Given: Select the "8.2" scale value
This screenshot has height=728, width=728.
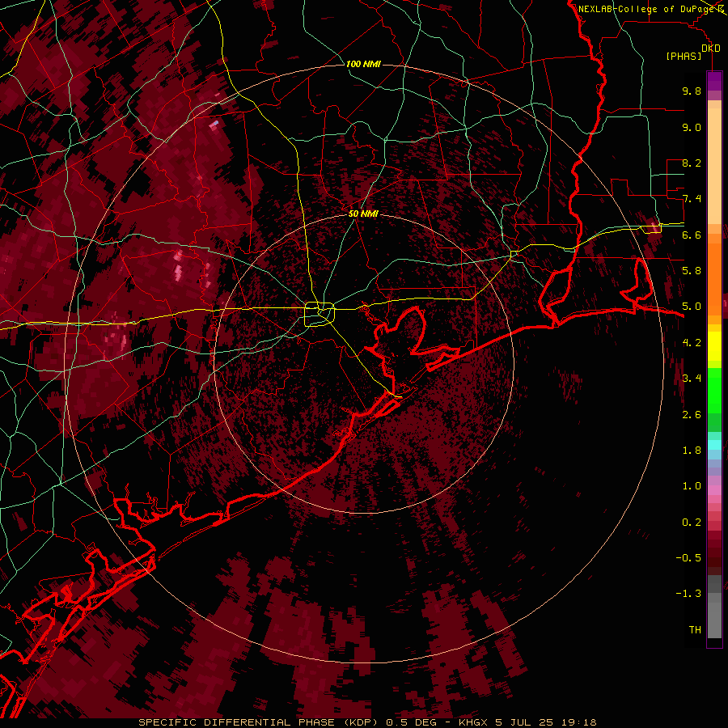Looking at the screenshot, I should 692,163.
